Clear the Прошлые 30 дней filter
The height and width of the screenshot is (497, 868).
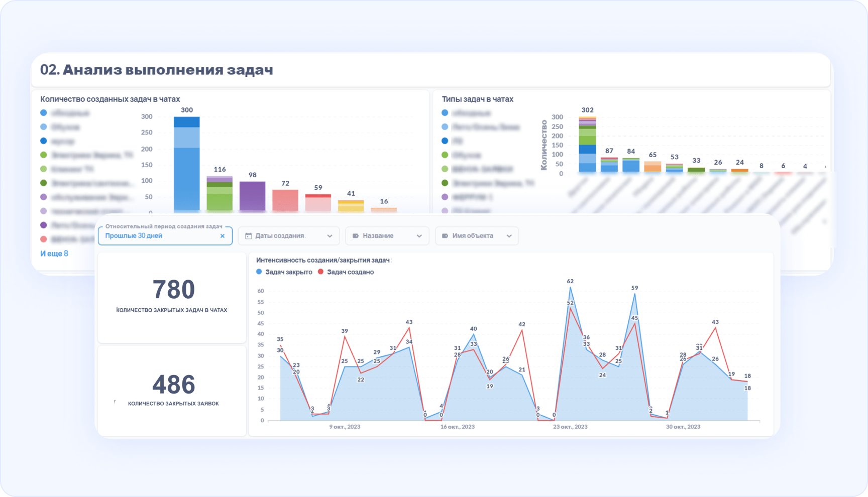[x=223, y=235]
